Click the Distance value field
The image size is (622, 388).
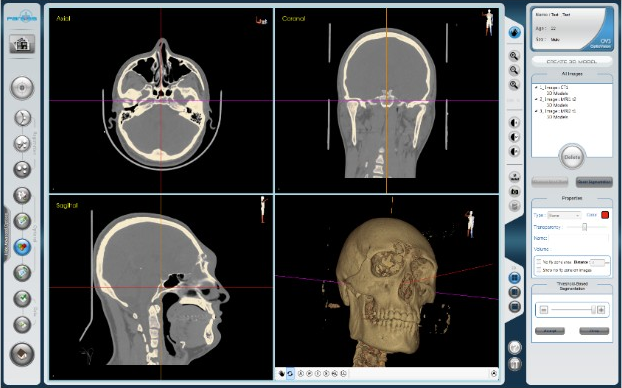tap(597, 262)
